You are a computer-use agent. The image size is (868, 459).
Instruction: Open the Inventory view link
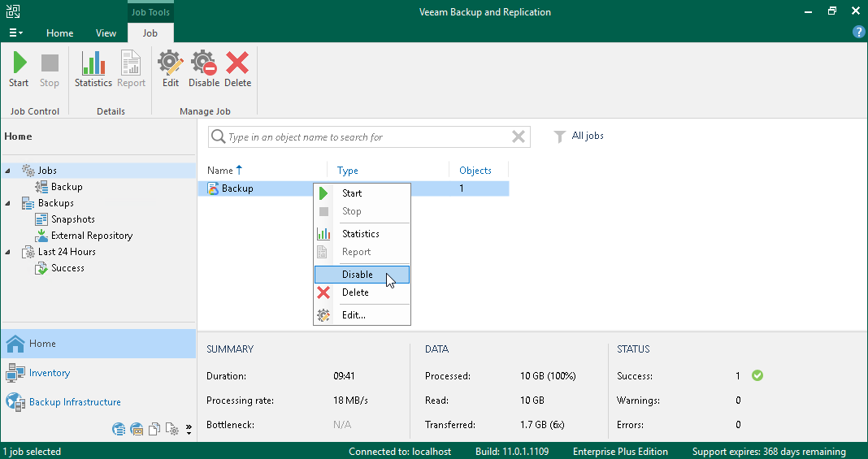coord(50,373)
